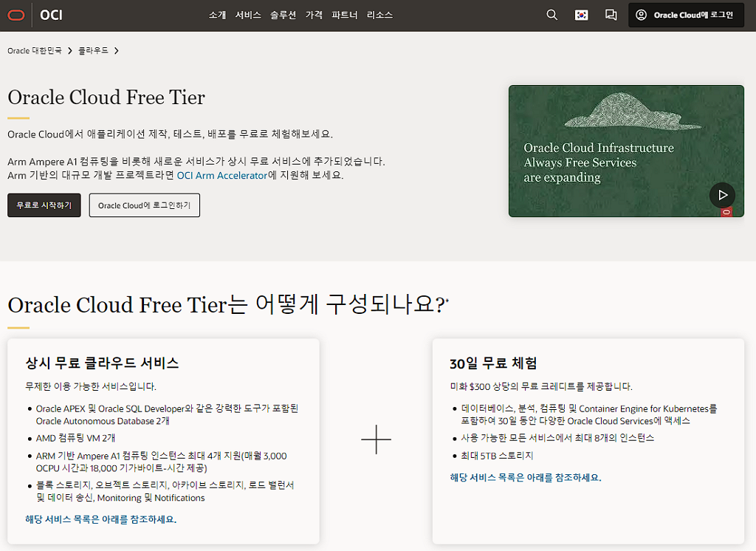Click the ARM 기반 Ampere A1 bullet

click(x=161, y=462)
